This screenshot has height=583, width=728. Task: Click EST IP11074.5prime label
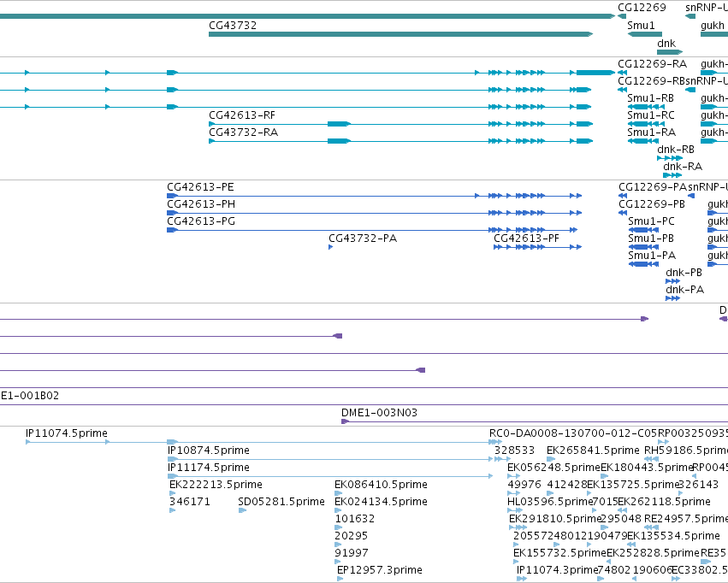click(x=67, y=433)
